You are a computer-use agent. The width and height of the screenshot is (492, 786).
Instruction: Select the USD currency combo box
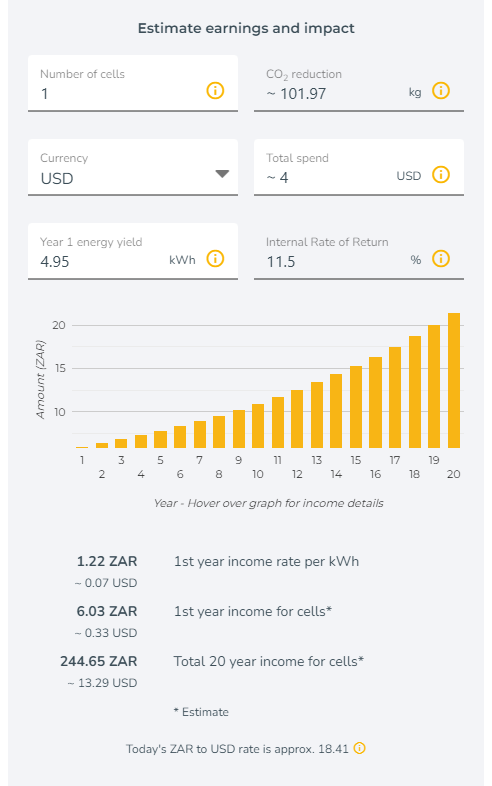(x=133, y=167)
